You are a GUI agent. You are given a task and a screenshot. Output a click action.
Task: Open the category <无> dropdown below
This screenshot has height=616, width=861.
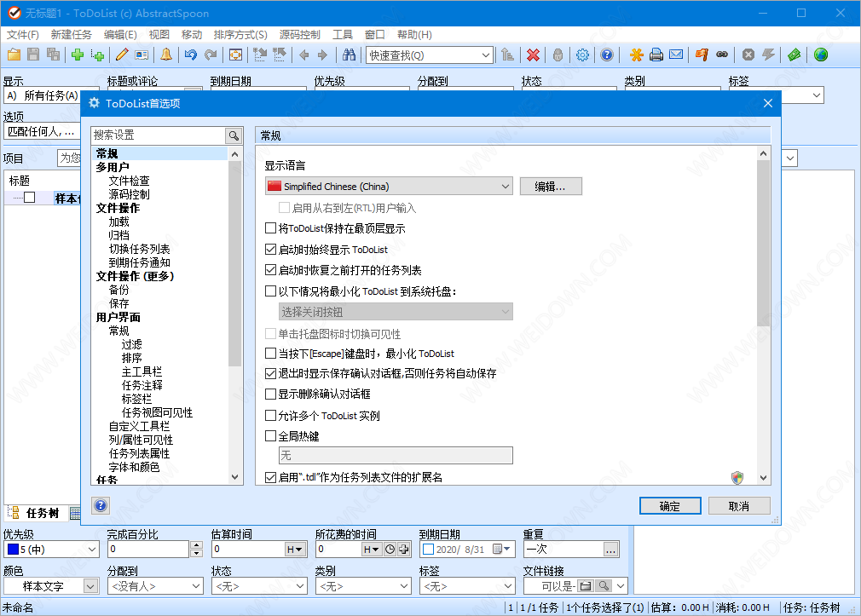coord(363,586)
